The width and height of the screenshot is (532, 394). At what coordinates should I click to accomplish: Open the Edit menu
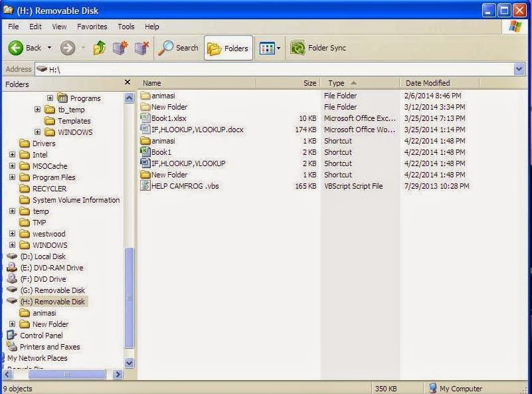[x=35, y=27]
